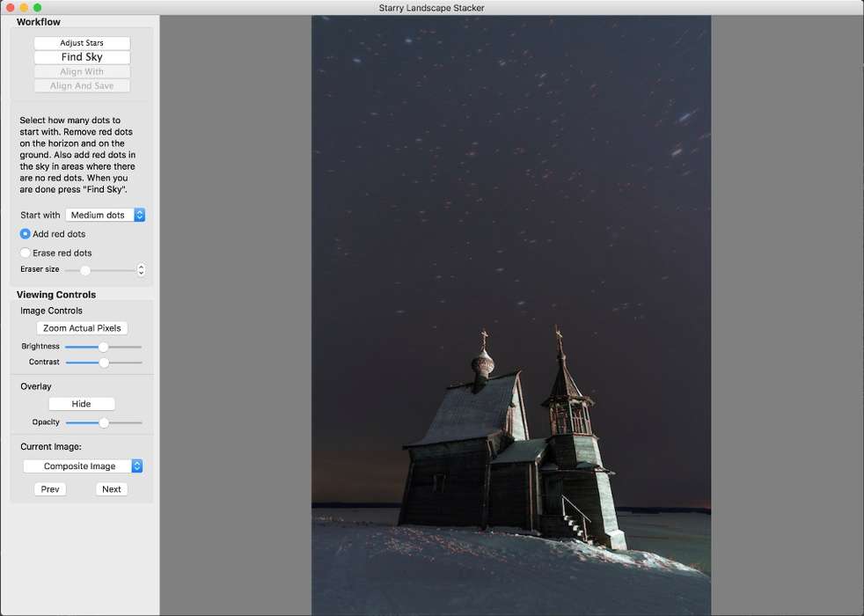Click the Eraser size stepper arrows
This screenshot has height=616, width=864.
tap(141, 270)
